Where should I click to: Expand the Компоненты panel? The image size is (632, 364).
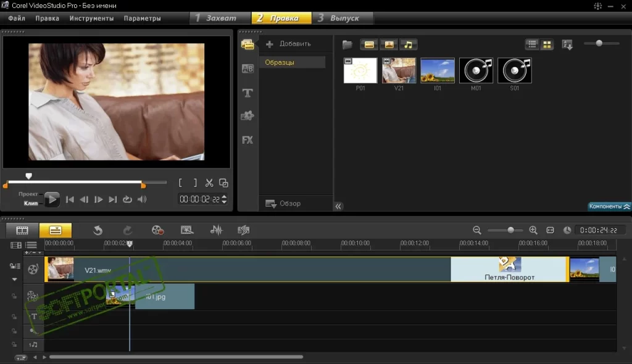(x=609, y=205)
